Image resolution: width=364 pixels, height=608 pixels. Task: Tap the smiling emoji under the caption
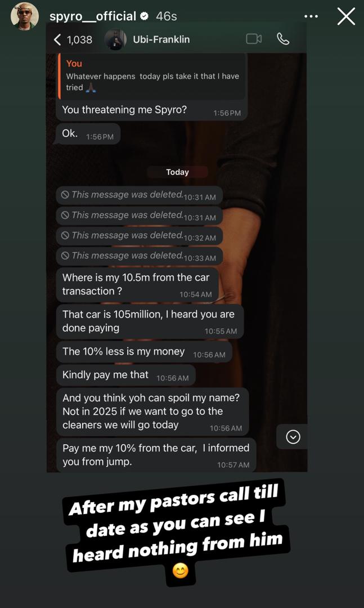(x=180, y=571)
